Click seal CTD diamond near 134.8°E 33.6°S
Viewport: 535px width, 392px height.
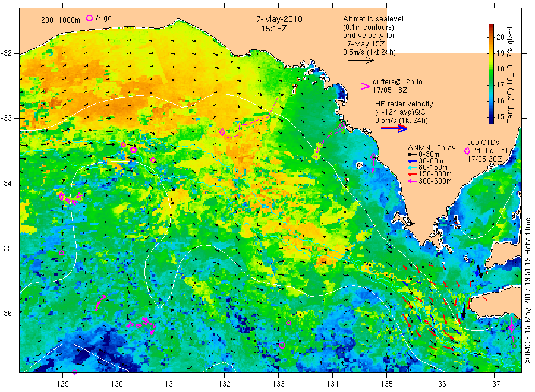374,157
